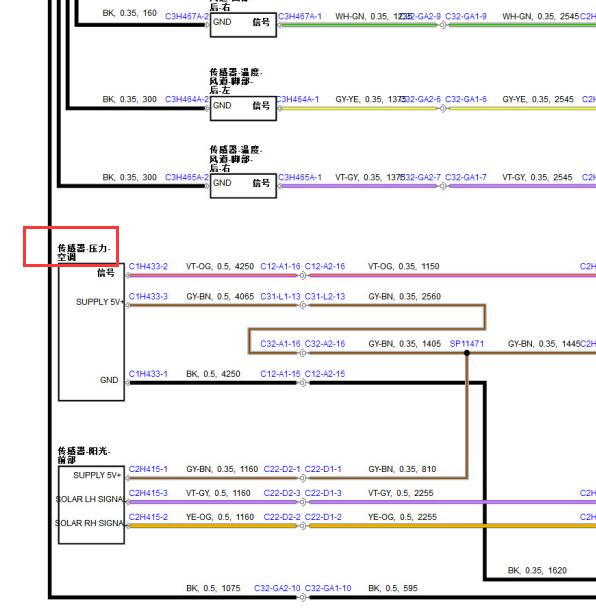
Task: Select wire label YE-OG, 0.5, 1160
Action: coord(220,517)
